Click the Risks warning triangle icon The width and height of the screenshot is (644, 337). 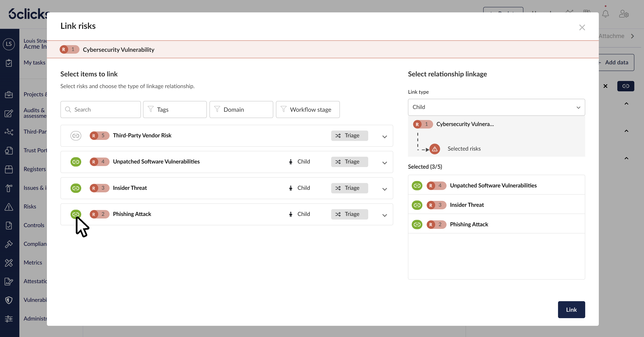tap(9, 207)
